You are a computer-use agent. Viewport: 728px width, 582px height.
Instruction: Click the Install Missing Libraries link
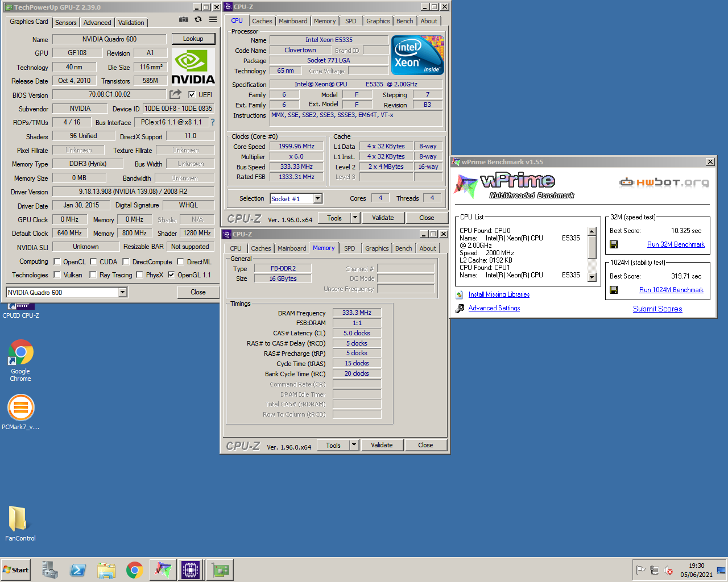(x=499, y=294)
